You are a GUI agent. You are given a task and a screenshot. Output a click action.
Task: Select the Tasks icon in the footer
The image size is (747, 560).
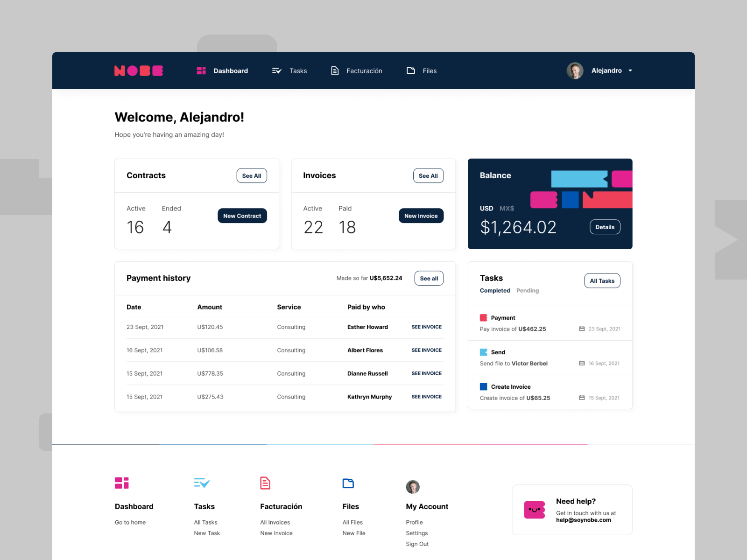coord(202,483)
